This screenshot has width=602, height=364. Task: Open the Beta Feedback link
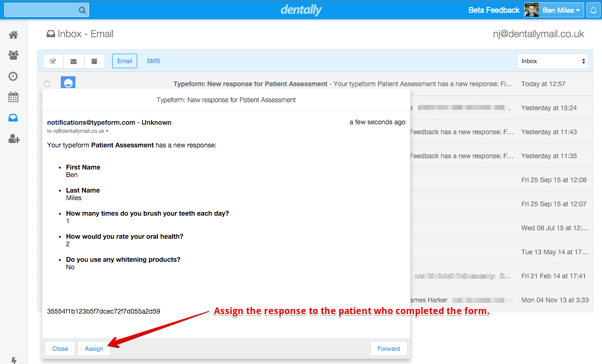(494, 10)
